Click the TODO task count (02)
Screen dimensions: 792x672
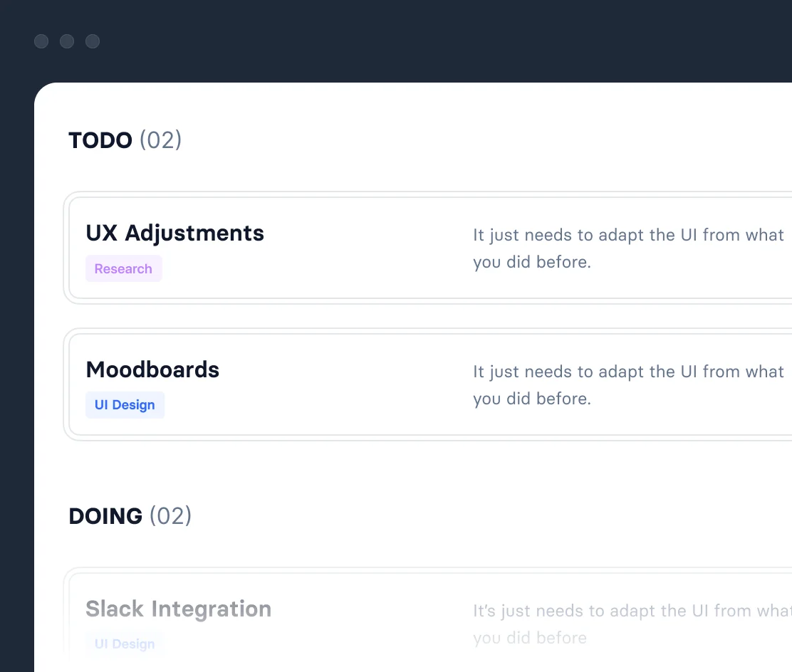pyautogui.click(x=160, y=140)
